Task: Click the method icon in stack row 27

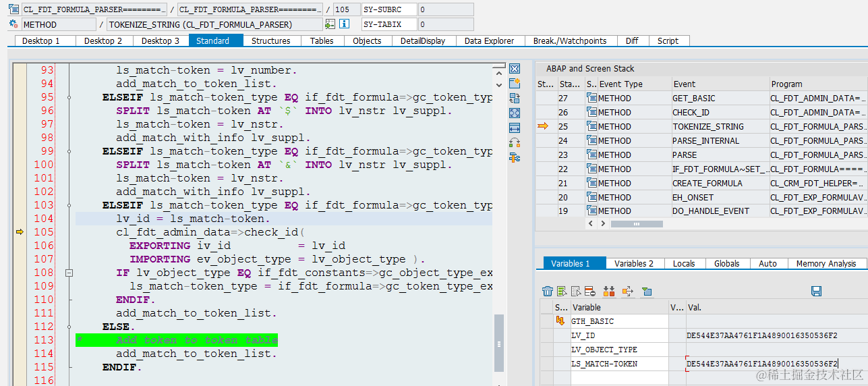Action: (x=591, y=98)
